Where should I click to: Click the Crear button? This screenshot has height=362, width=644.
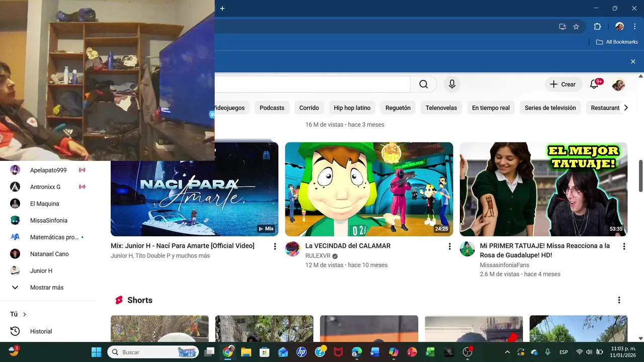(563, 84)
